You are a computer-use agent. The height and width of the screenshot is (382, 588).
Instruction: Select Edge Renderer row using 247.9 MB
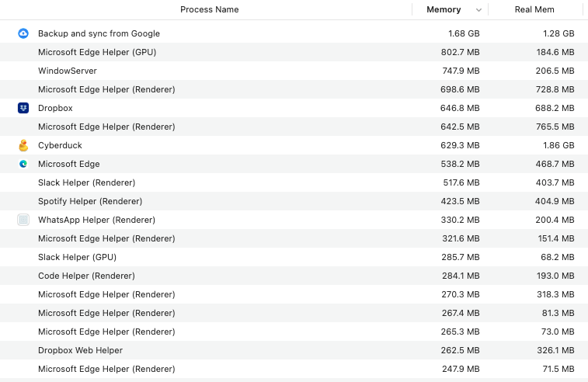[294, 369]
